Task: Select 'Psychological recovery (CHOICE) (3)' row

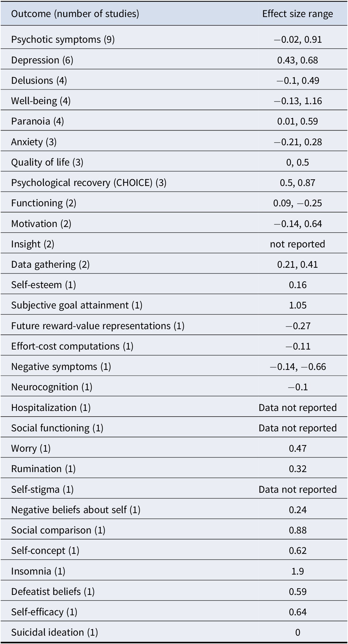Action: pyautogui.click(x=174, y=183)
